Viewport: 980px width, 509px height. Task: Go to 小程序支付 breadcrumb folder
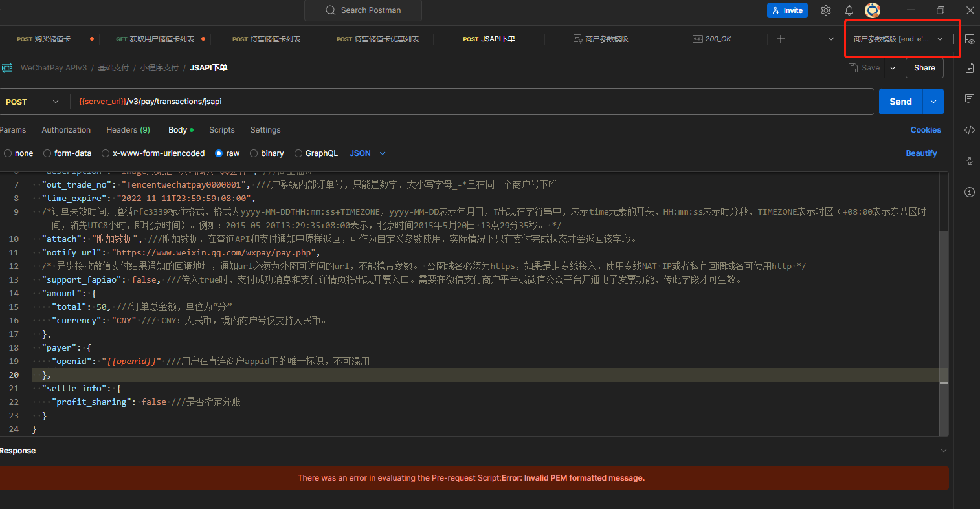pos(159,67)
